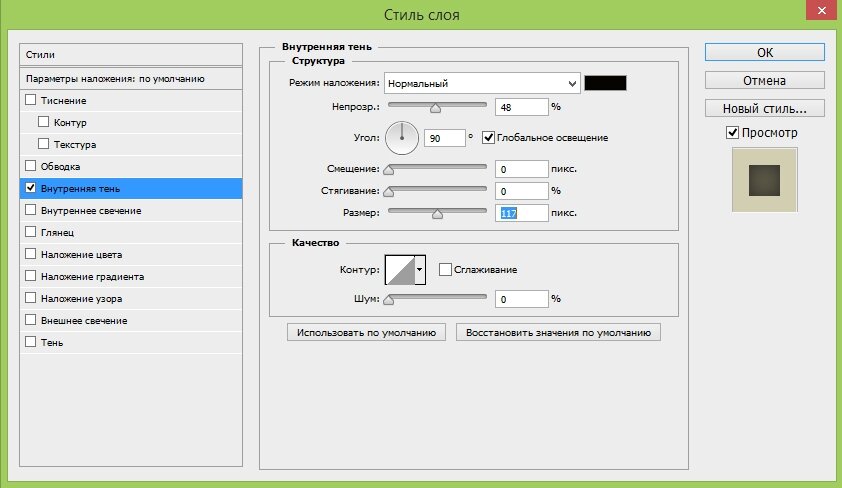Click the Стягивание slider handle
This screenshot has width=842, height=488.
pyautogui.click(x=389, y=192)
